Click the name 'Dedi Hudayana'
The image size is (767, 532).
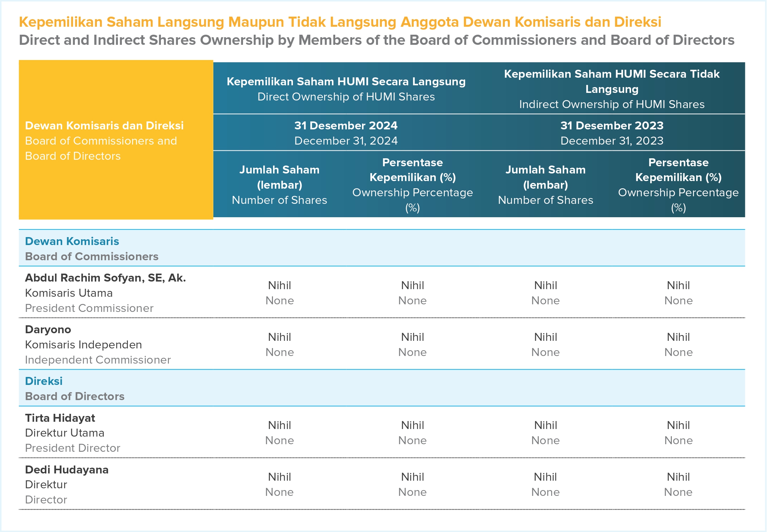[x=67, y=470]
